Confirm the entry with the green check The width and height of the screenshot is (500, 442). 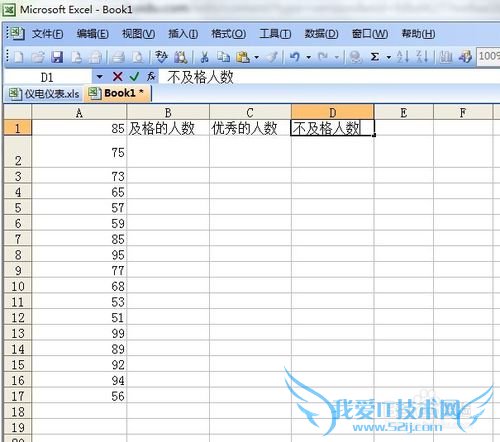click(x=134, y=77)
